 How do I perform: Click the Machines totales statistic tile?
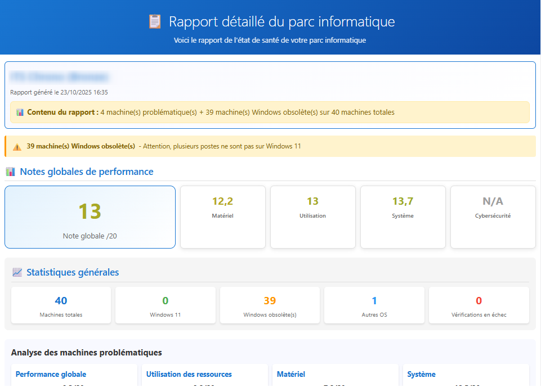[61, 305]
